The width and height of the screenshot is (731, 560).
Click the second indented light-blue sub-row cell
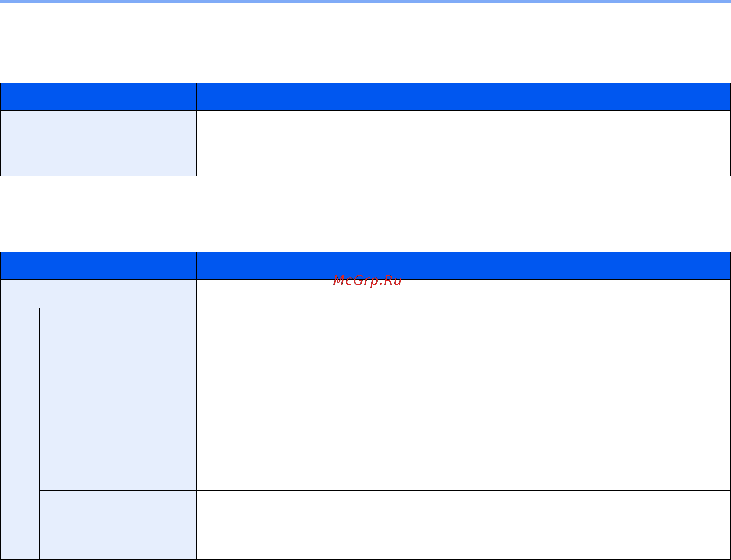(x=118, y=386)
